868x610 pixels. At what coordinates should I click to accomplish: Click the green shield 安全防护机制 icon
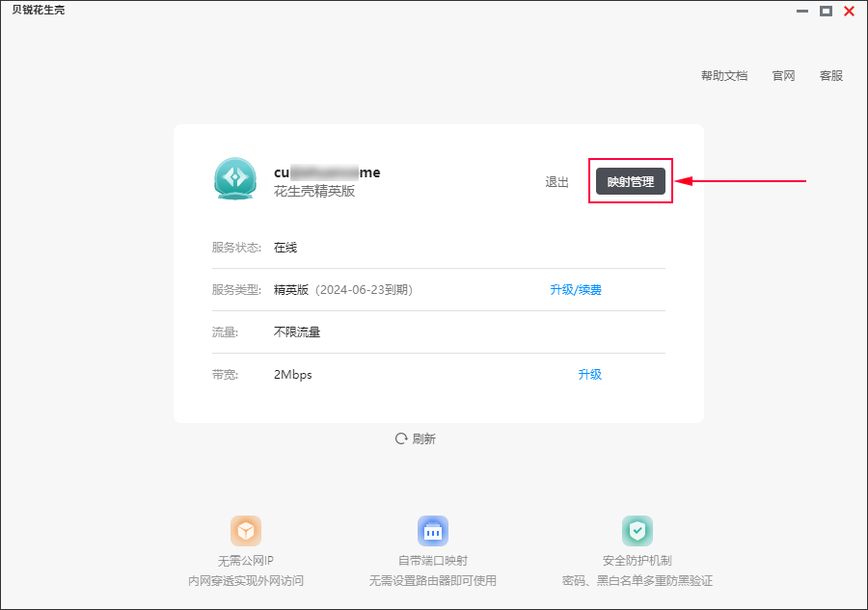pyautogui.click(x=637, y=531)
